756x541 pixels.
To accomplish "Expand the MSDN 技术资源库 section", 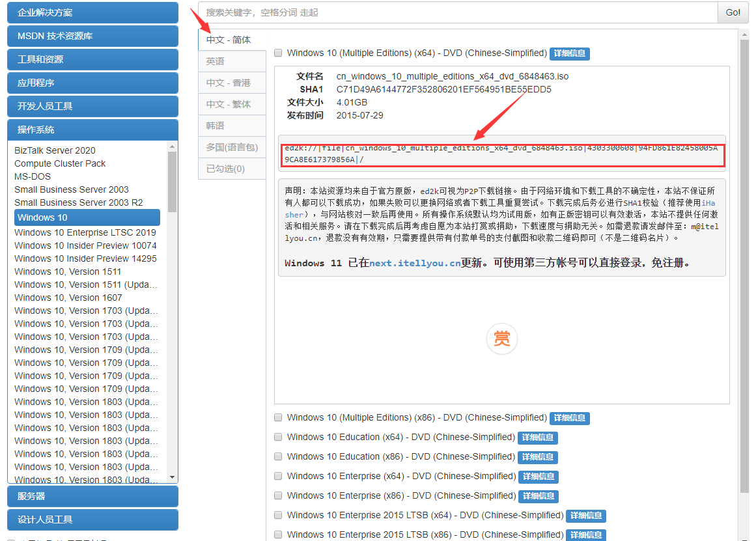I will pos(92,36).
